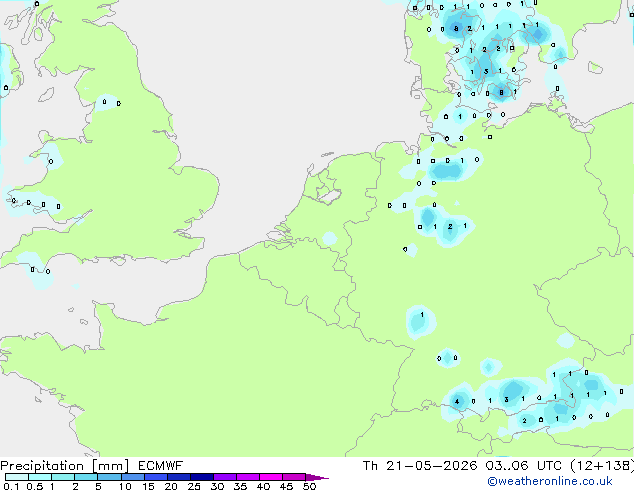Click the legend scale label '35'
Screen dimensions: 634x490
click(240, 486)
